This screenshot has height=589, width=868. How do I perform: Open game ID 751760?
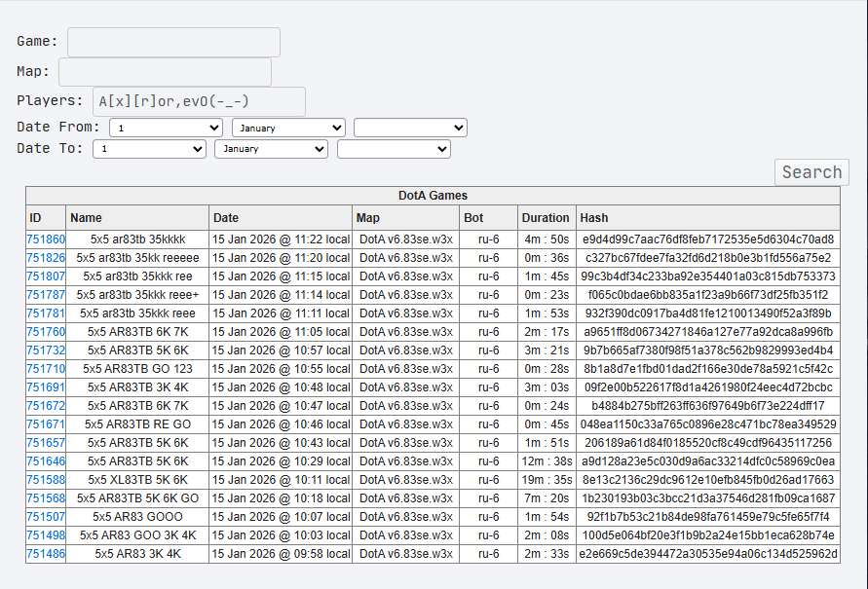46,332
